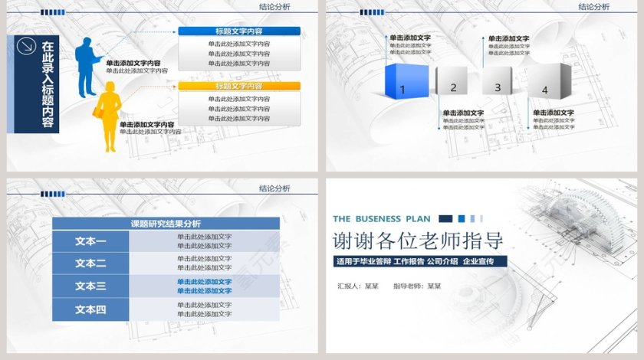The height and width of the screenshot is (360, 644).
Task: Click the vertical title 在此录入标题内容
Action: click(x=48, y=84)
